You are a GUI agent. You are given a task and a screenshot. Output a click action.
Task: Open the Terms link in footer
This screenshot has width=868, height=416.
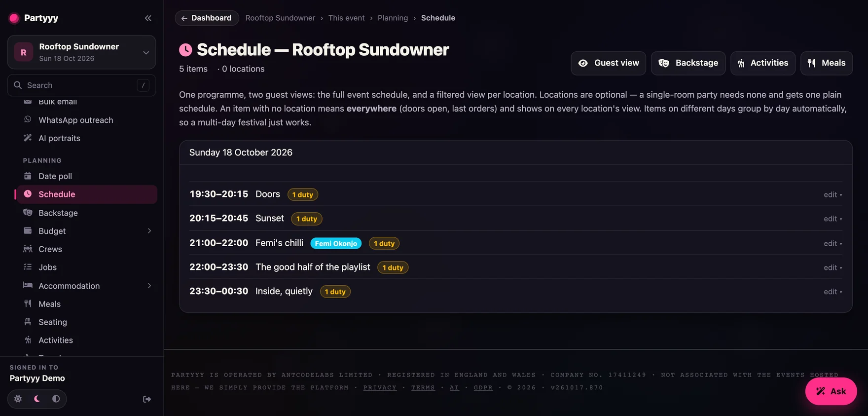pos(423,388)
